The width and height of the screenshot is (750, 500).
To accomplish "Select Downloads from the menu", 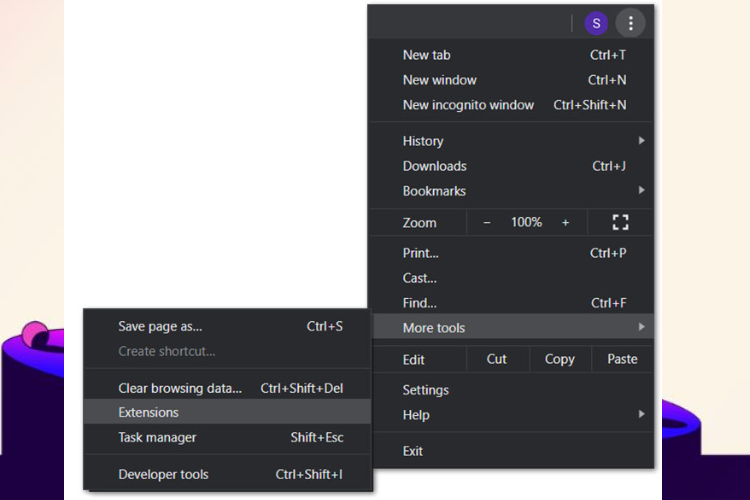I will click(512, 166).
